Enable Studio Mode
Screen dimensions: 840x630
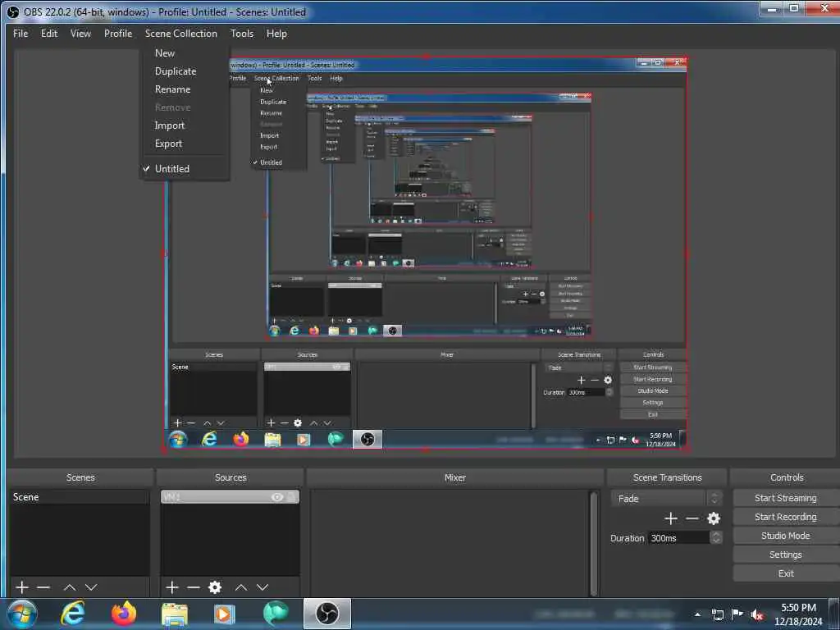[785, 535]
